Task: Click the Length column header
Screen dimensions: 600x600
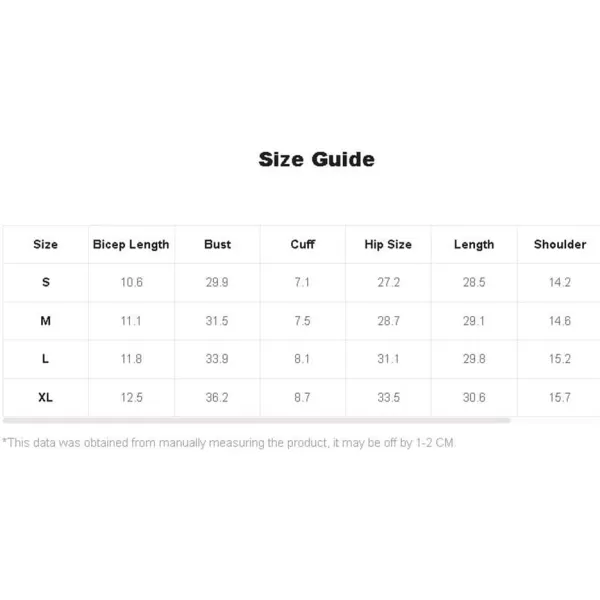Action: [x=474, y=245]
